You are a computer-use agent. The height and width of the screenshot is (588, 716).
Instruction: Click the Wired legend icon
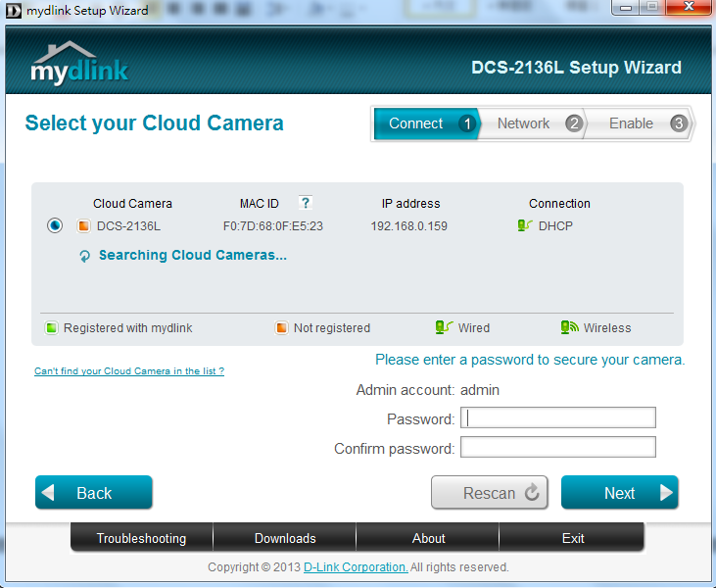(444, 328)
